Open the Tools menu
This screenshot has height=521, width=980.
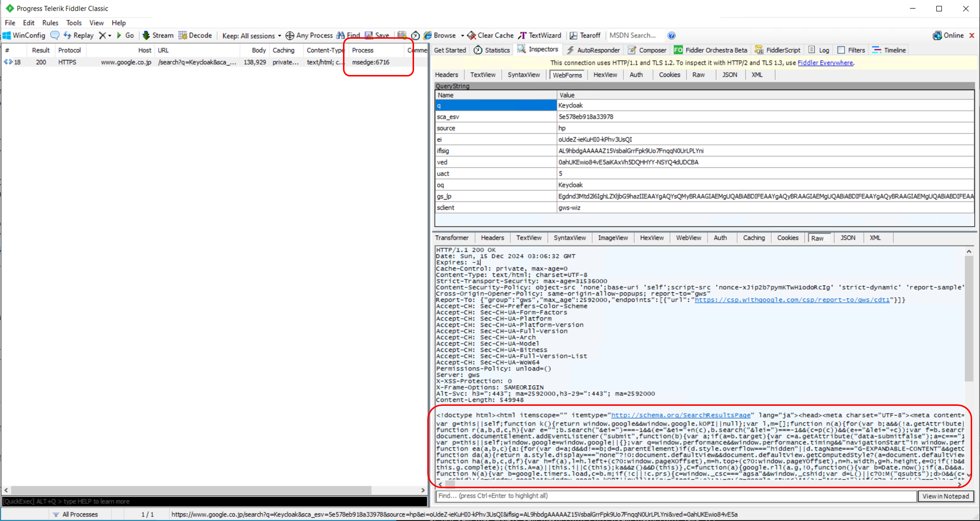(x=74, y=23)
